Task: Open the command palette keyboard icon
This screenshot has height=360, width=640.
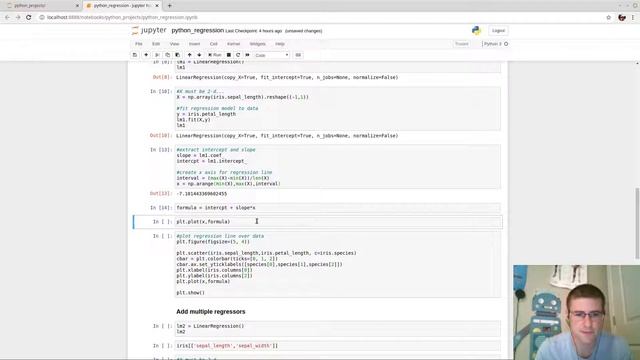Action: click(x=298, y=55)
